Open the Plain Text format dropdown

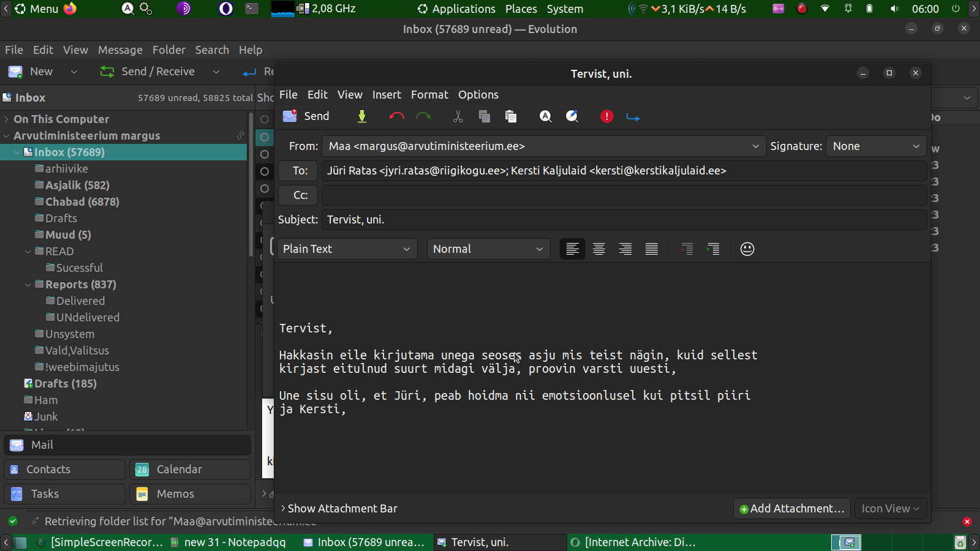tap(347, 249)
